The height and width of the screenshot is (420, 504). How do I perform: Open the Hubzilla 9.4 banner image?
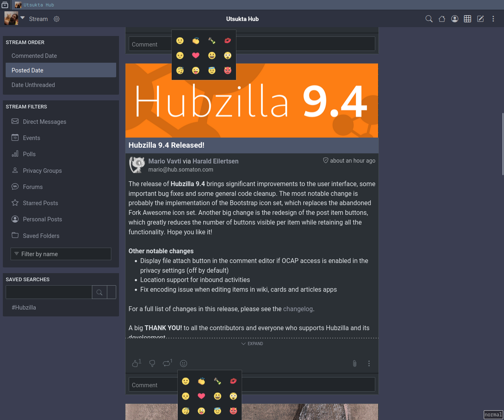(x=252, y=100)
